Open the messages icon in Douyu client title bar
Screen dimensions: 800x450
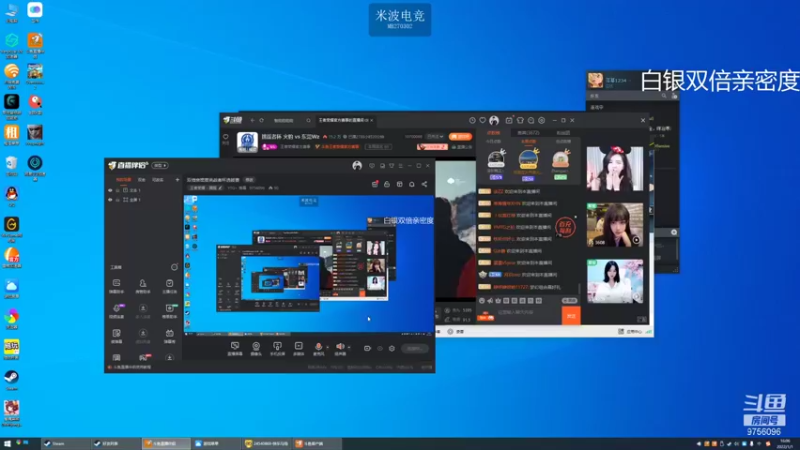tap(531, 120)
